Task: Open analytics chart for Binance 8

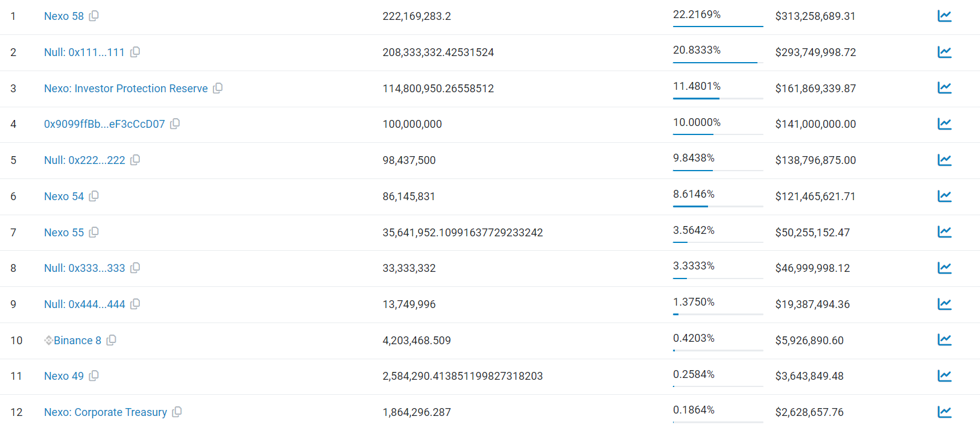Action: (944, 339)
